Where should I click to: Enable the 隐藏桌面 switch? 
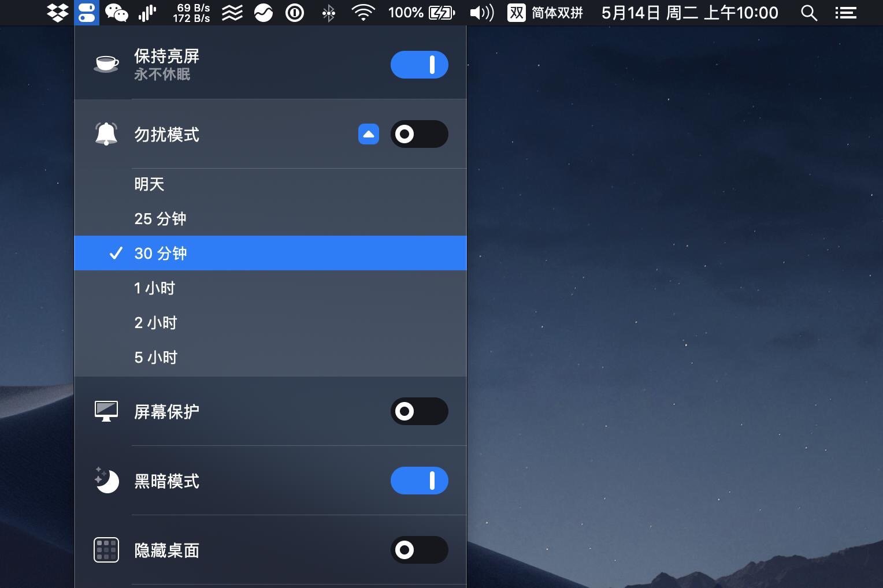tap(420, 550)
